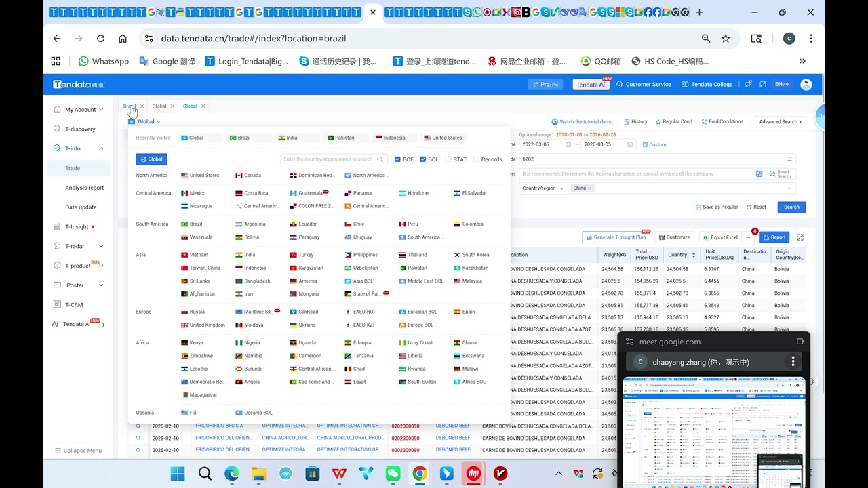Click the Generate T-Insight Plan button

click(616, 237)
